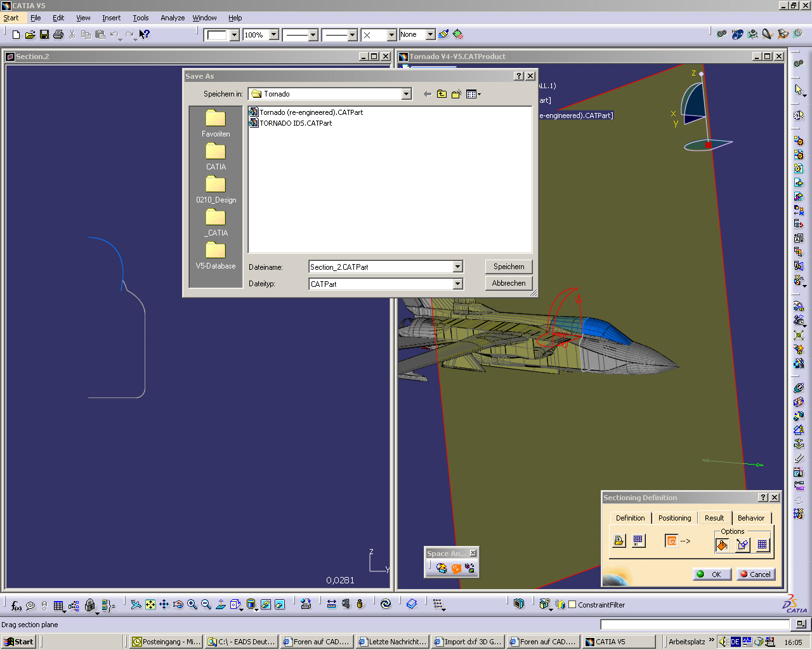Viewport: 812px width, 650px height.
Task: Click the Formula f(x) icon
Action: (x=16, y=605)
